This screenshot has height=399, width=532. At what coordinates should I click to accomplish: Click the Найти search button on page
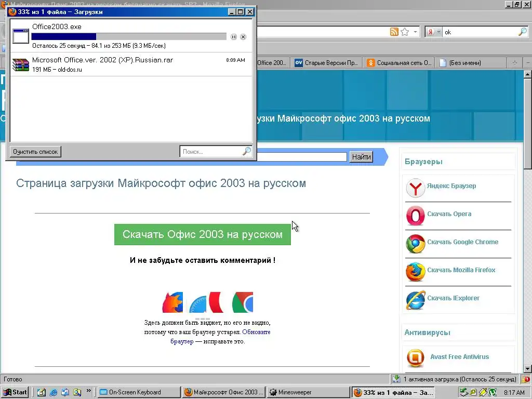[x=361, y=157]
